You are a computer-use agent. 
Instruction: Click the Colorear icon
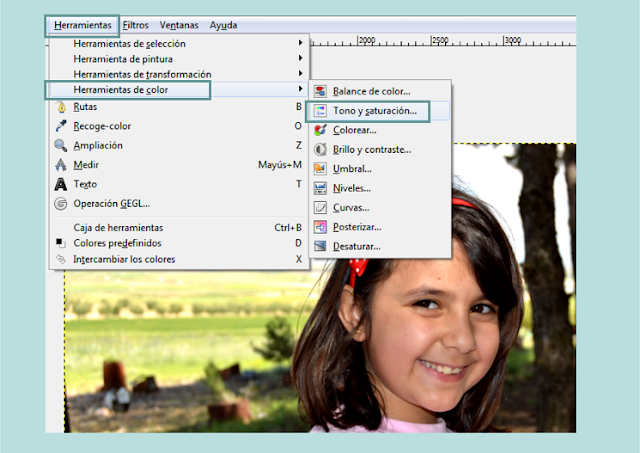pyautogui.click(x=320, y=130)
